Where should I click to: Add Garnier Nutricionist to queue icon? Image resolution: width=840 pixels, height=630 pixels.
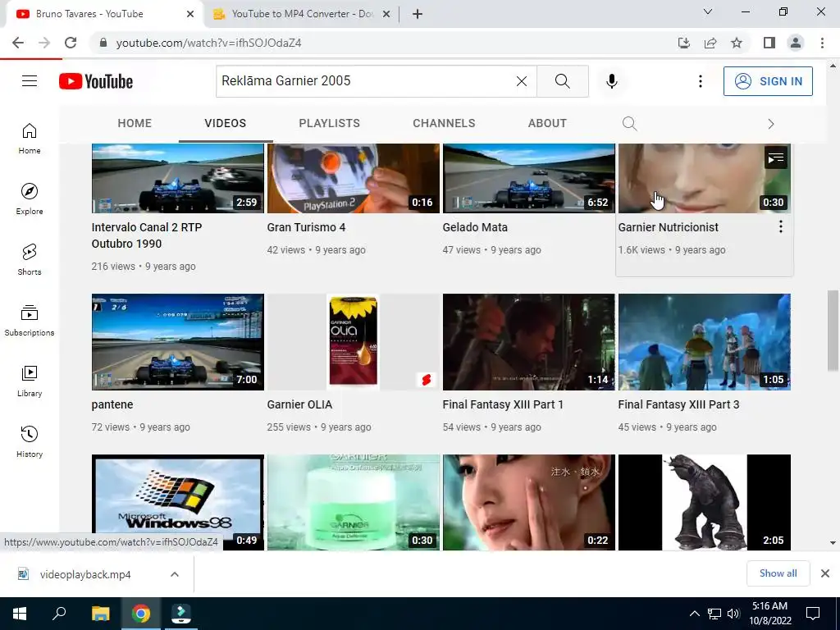coord(776,158)
